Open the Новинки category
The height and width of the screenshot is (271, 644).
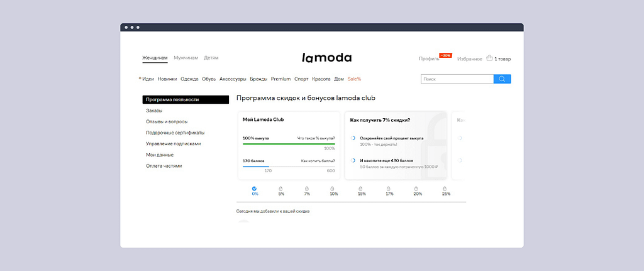[x=167, y=79]
